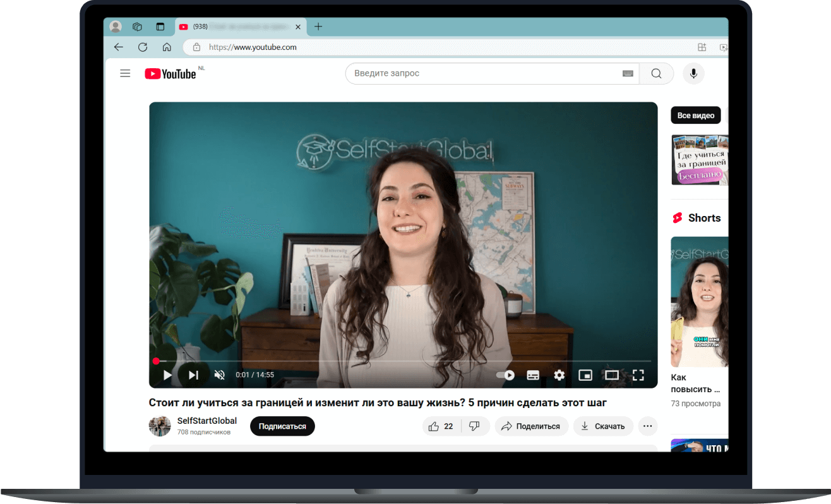Open the YouTube hamburger guide menu

click(125, 74)
